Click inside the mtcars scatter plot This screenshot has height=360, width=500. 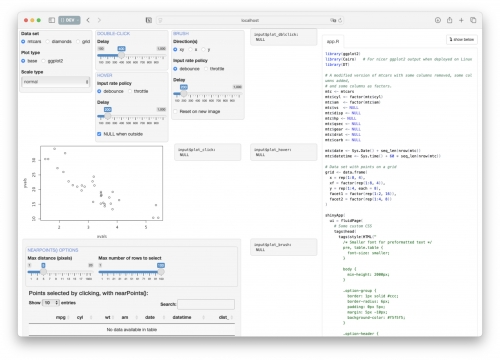[102, 183]
